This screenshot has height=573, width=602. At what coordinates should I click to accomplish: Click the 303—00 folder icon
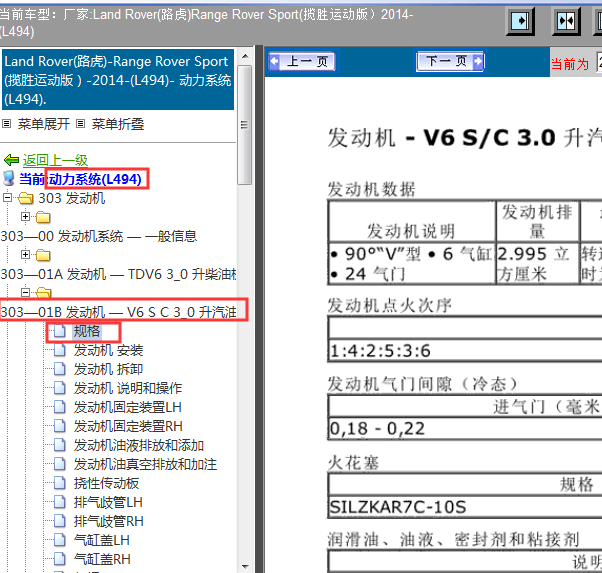pyautogui.click(x=43, y=217)
